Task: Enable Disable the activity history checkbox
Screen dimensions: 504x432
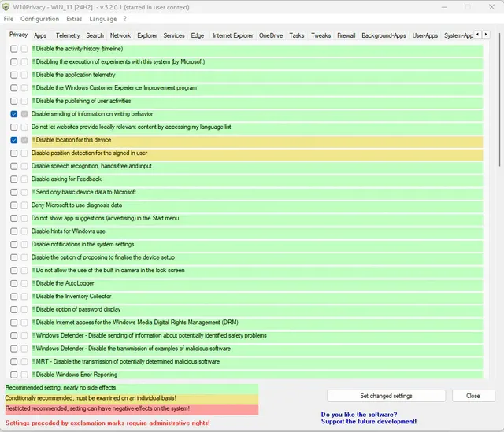Action: (x=14, y=49)
